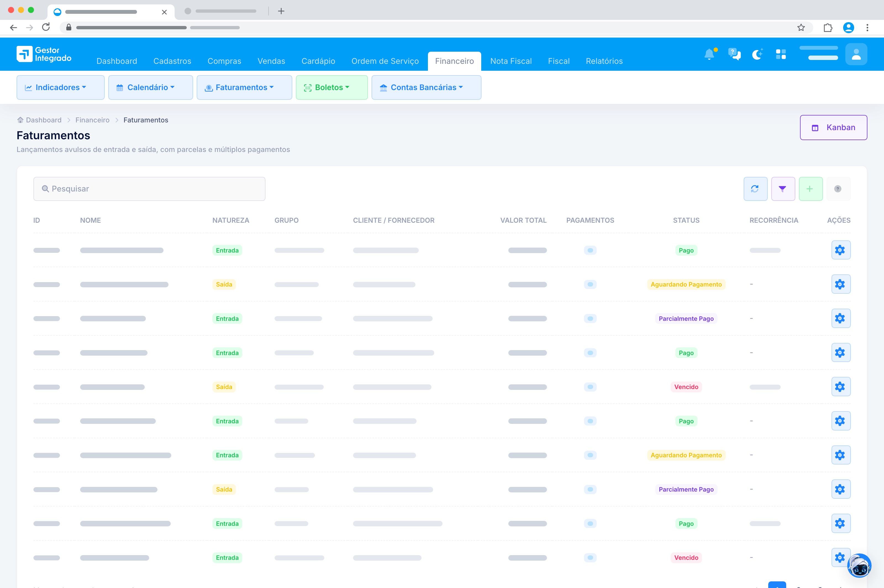
Task: Click the payments badge in first row
Action: click(590, 250)
